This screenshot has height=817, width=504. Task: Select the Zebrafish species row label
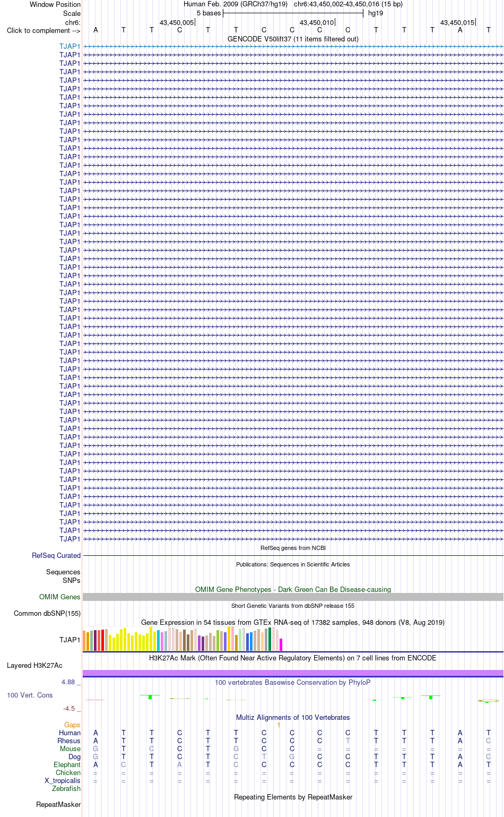pos(66,788)
